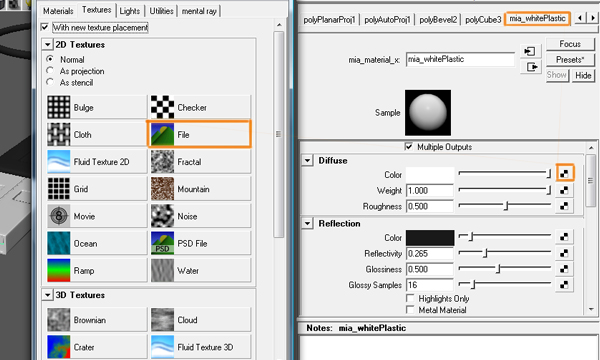
Task: Enable the Highlights Only checkbox
Action: [x=410, y=298]
